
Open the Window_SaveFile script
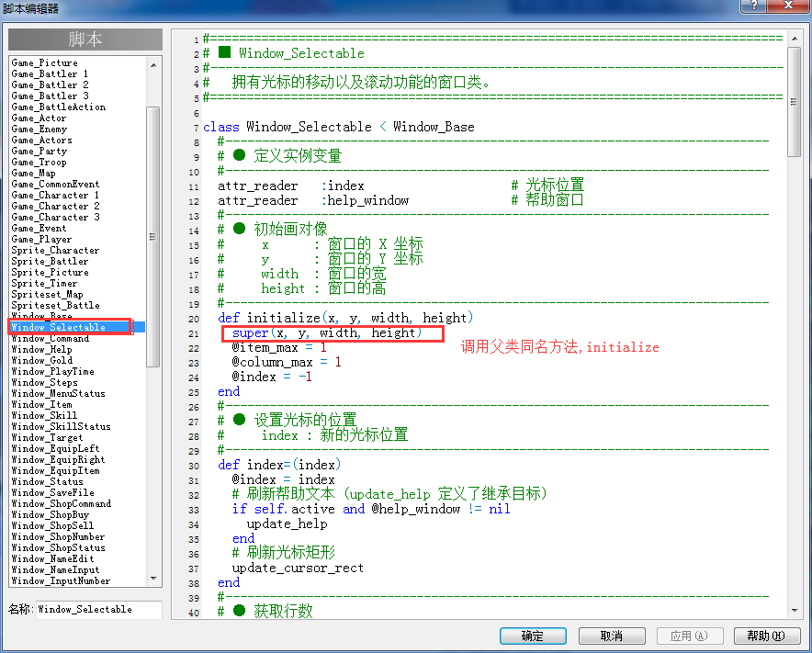pyautogui.click(x=53, y=492)
